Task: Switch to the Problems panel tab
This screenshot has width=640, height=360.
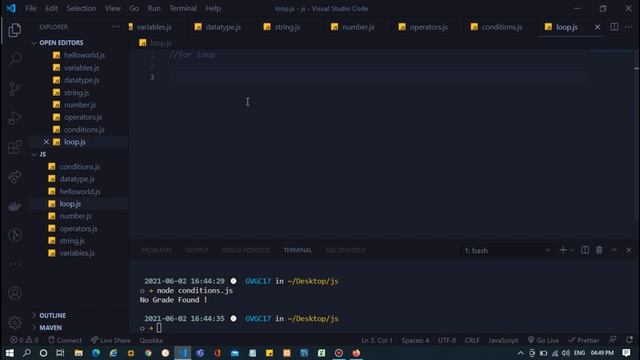Action: point(156,250)
